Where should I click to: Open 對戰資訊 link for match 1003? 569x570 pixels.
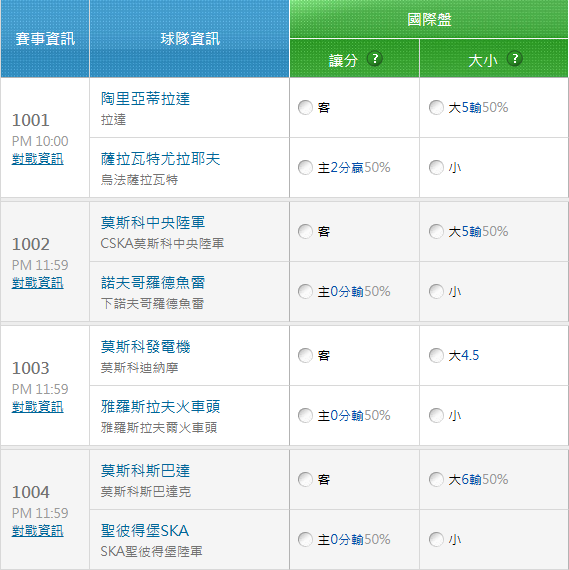(x=37, y=407)
